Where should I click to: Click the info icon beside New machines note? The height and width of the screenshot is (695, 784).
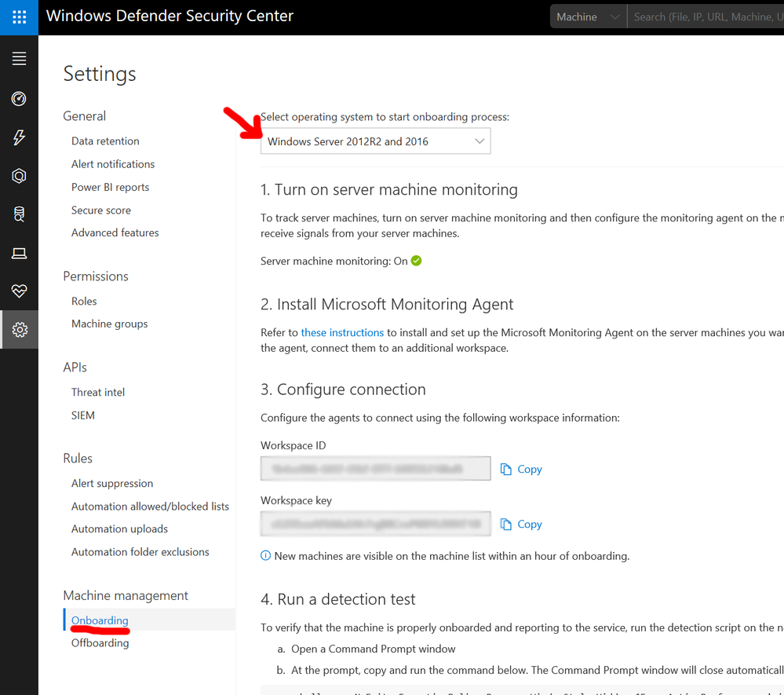coord(265,555)
